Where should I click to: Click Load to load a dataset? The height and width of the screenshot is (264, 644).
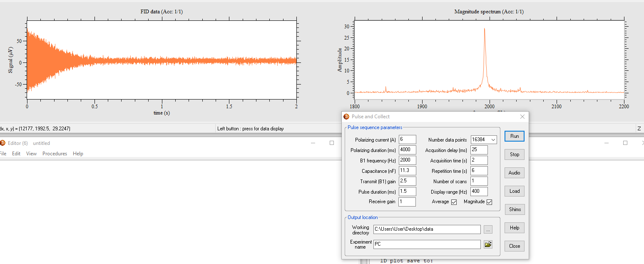pos(514,191)
